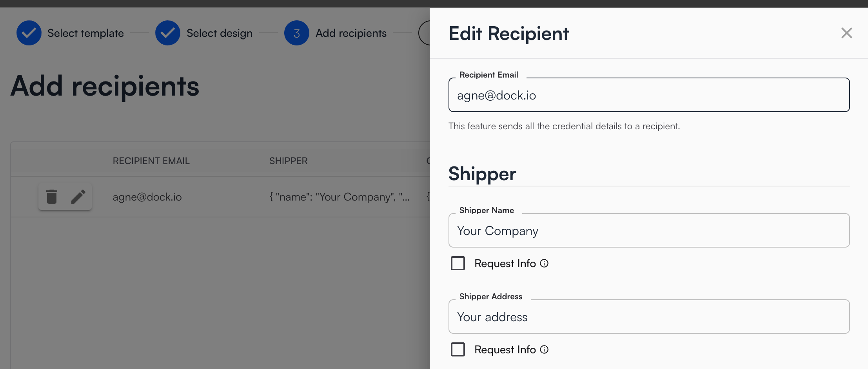Click the step 3 circle icon
868x369 pixels.
297,33
